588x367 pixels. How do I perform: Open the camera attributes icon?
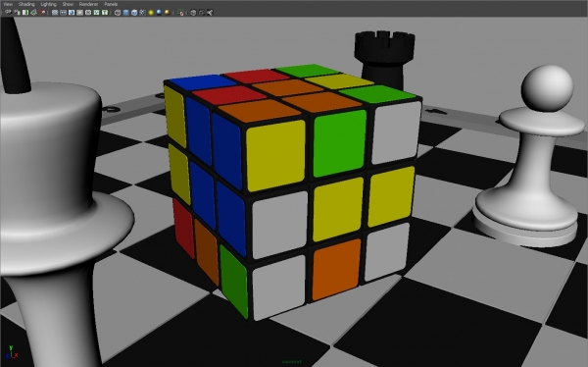pyautogui.click(x=17, y=13)
